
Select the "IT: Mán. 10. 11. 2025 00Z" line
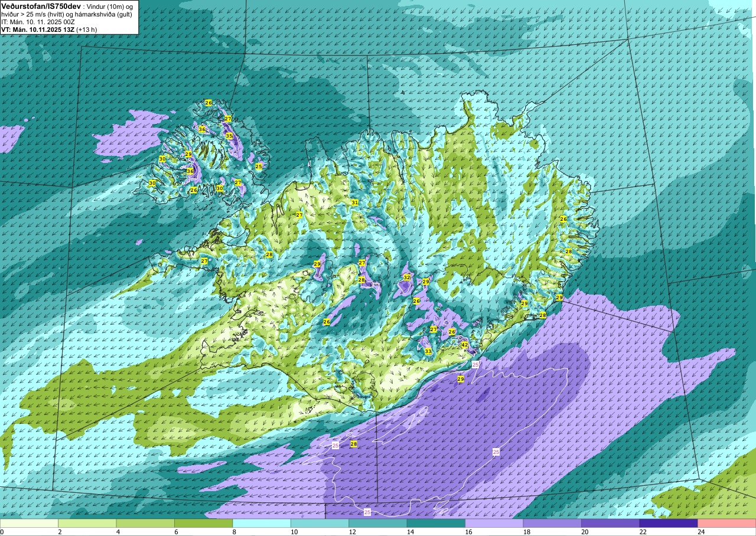click(38, 22)
